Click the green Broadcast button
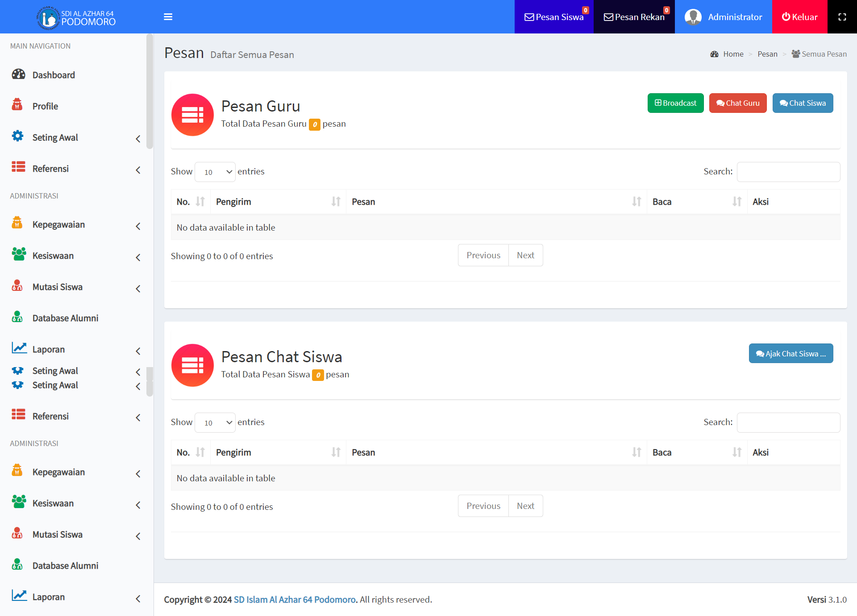The width and height of the screenshot is (857, 616). tap(675, 103)
